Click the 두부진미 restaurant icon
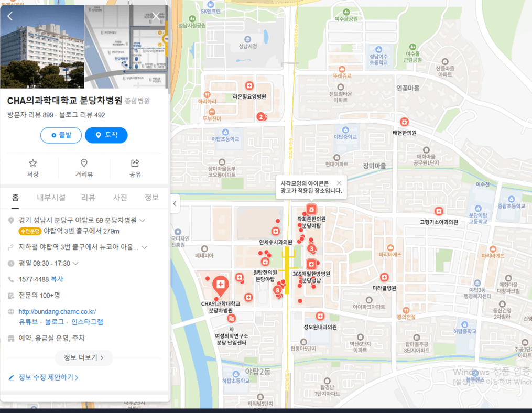532x413 pixels. pyautogui.click(x=212, y=112)
